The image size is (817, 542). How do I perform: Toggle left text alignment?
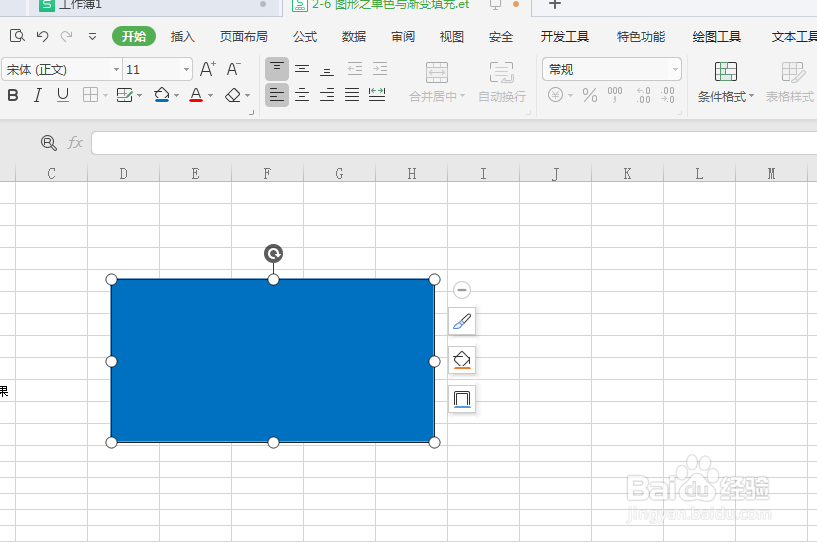pyautogui.click(x=277, y=95)
